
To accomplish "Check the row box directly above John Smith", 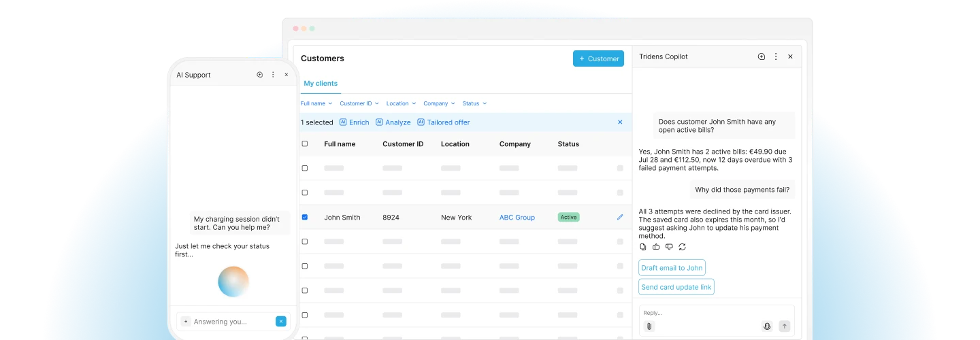I will pos(305,192).
